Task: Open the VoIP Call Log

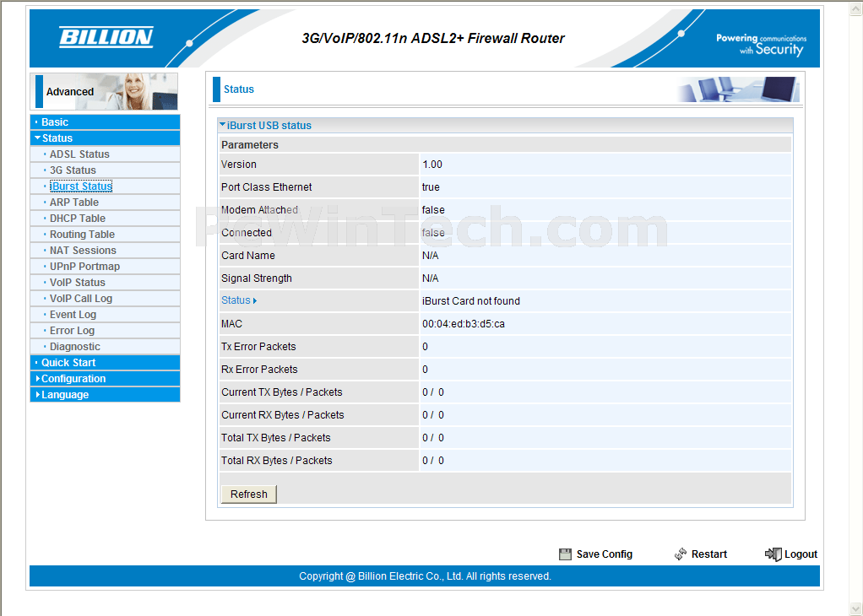Action: 81,298
